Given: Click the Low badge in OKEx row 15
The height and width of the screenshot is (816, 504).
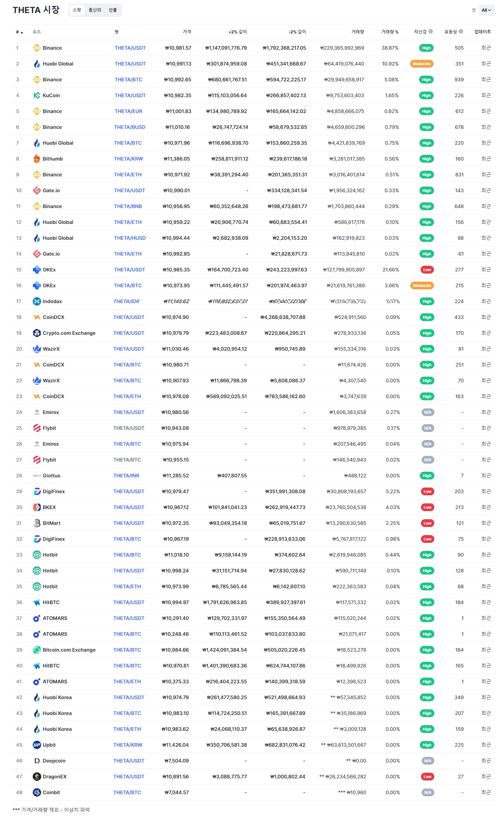Looking at the screenshot, I should click(x=427, y=270).
